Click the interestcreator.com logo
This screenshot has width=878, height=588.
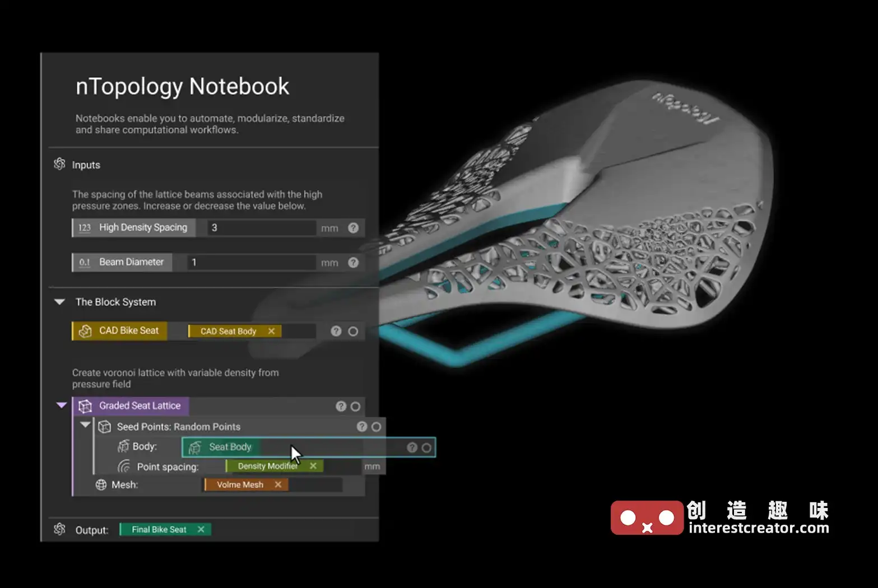tap(719, 517)
